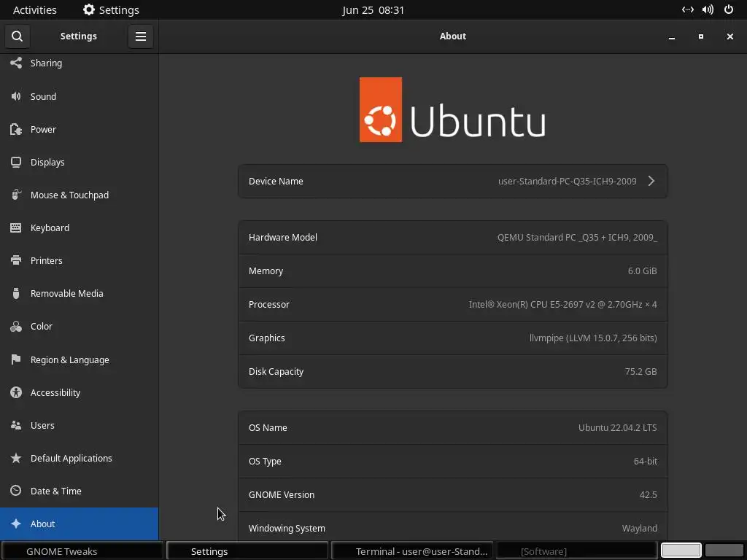Open Region & Language settings

(79, 359)
